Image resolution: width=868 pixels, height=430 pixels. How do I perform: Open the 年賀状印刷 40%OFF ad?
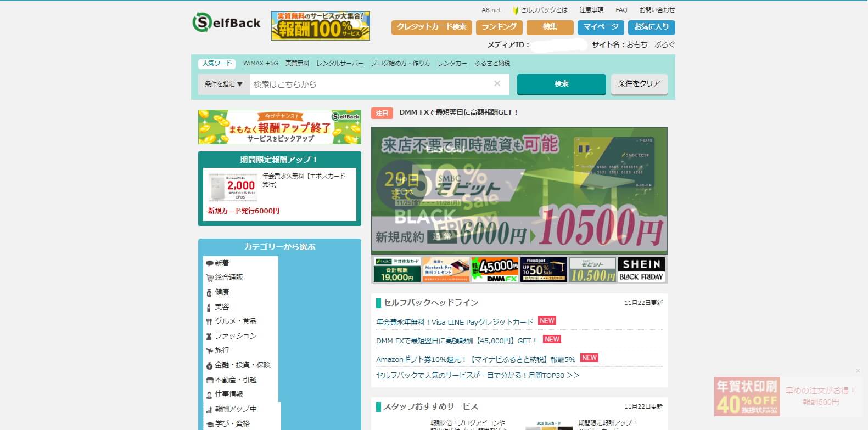point(747,396)
